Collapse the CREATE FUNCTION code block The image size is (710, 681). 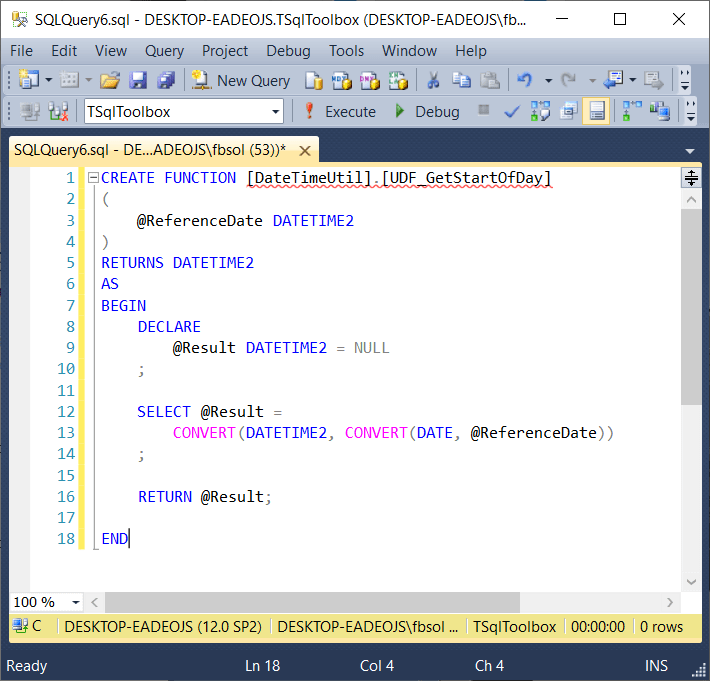[x=93, y=177]
